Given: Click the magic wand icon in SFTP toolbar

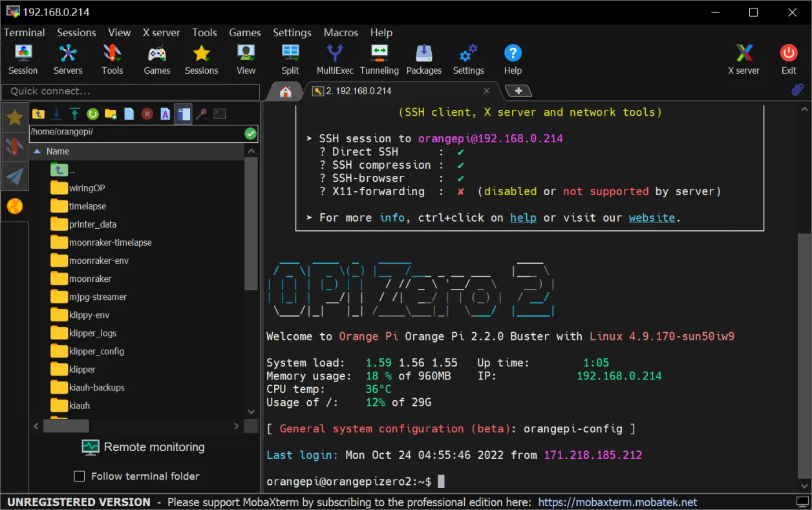Looking at the screenshot, I should (x=202, y=114).
